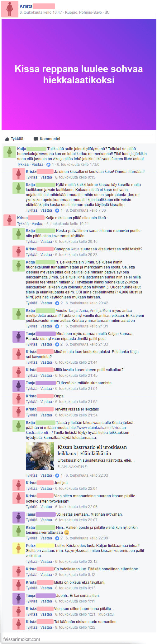Open timestamp 8. toukokuuta kello 1:22
The image size is (157, 644).
pos(75,627)
